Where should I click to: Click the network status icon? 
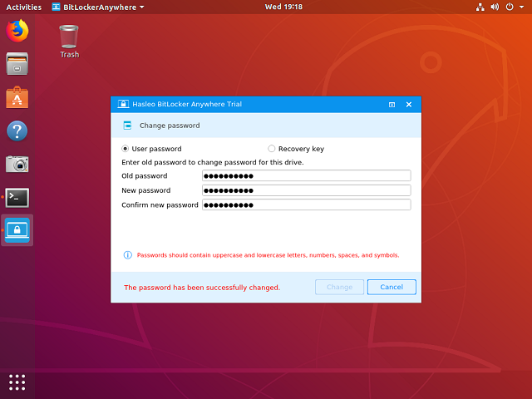point(480,7)
